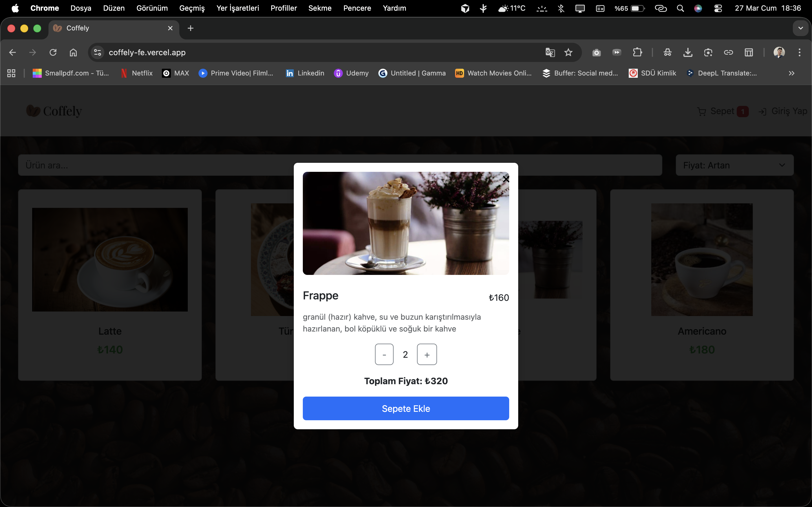Click the Sepete Ekle button
This screenshot has width=812, height=507.
[x=406, y=408]
